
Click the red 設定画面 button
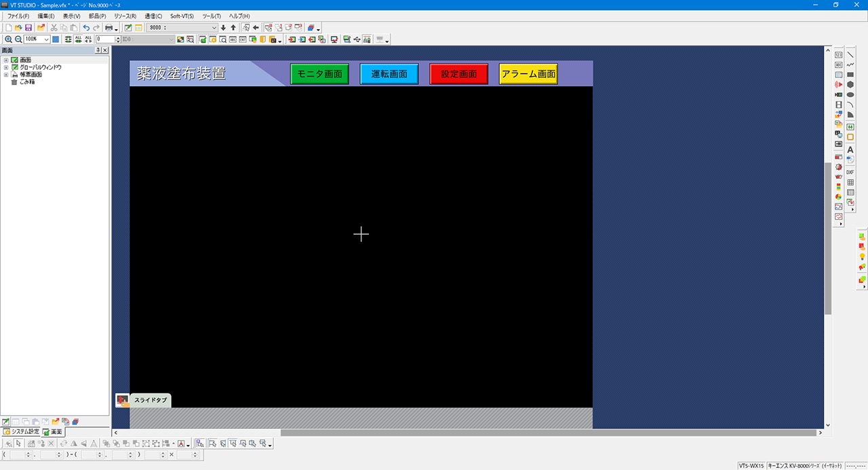(458, 74)
